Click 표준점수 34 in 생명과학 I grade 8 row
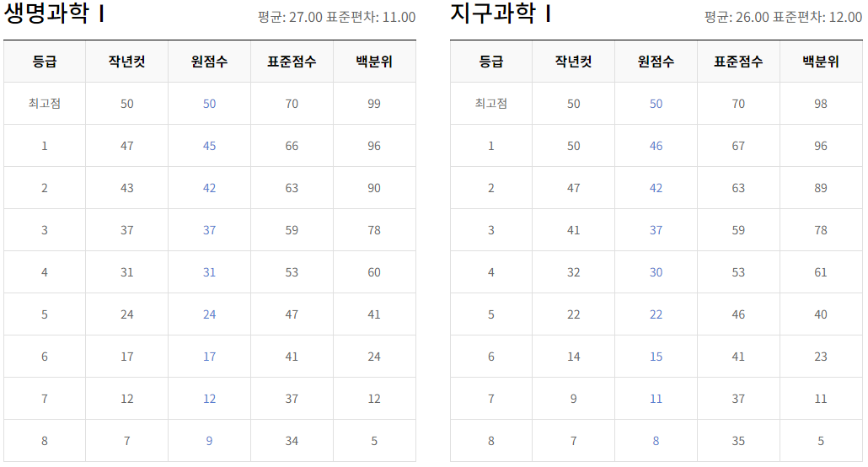This screenshot has height=467, width=868. click(x=292, y=440)
